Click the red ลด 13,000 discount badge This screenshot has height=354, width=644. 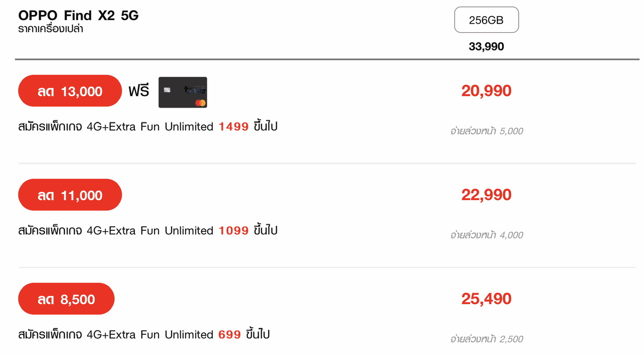(x=70, y=91)
